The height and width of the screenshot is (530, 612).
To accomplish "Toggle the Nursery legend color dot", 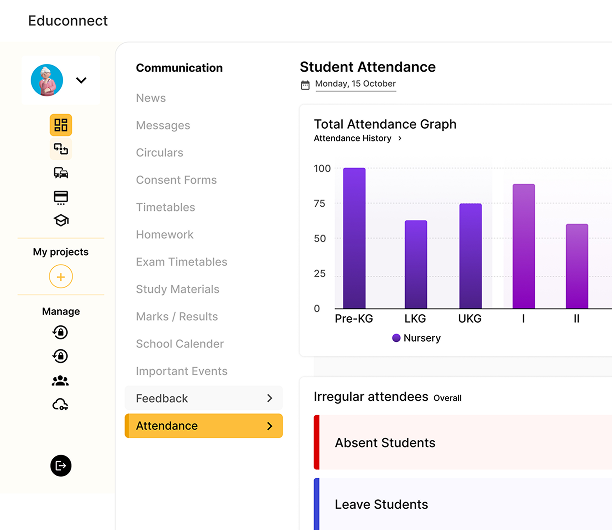I will pyautogui.click(x=396, y=338).
